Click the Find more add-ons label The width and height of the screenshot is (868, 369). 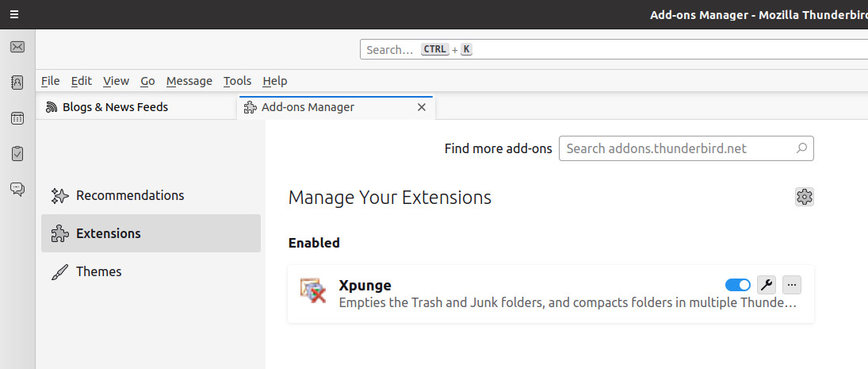click(499, 148)
